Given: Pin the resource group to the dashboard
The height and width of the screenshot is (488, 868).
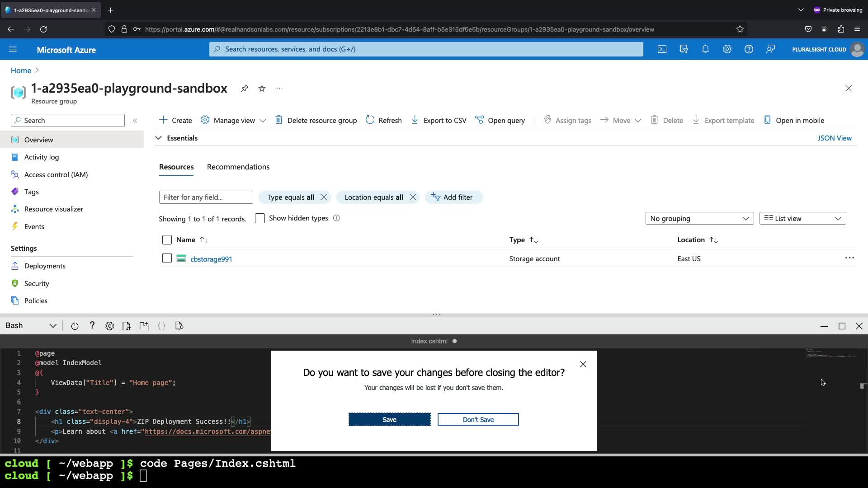Looking at the screenshot, I should [x=245, y=88].
